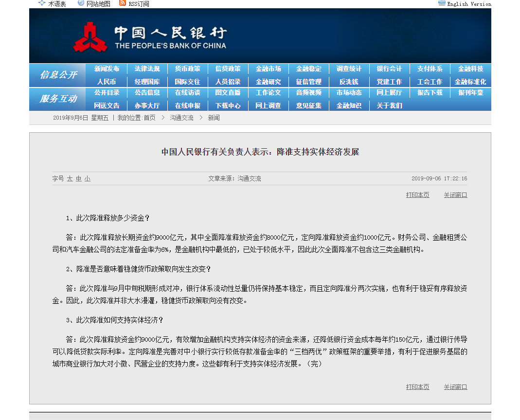Open 支付体系 menu item
Viewport: 520px width, 420px height.
(430, 69)
